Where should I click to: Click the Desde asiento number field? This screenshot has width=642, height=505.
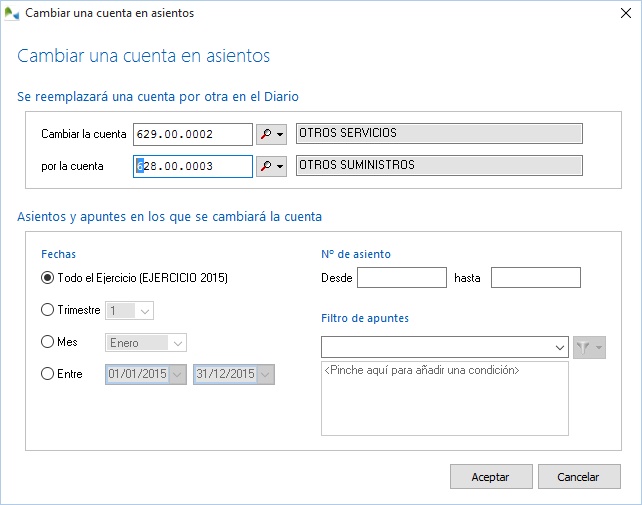(x=401, y=278)
